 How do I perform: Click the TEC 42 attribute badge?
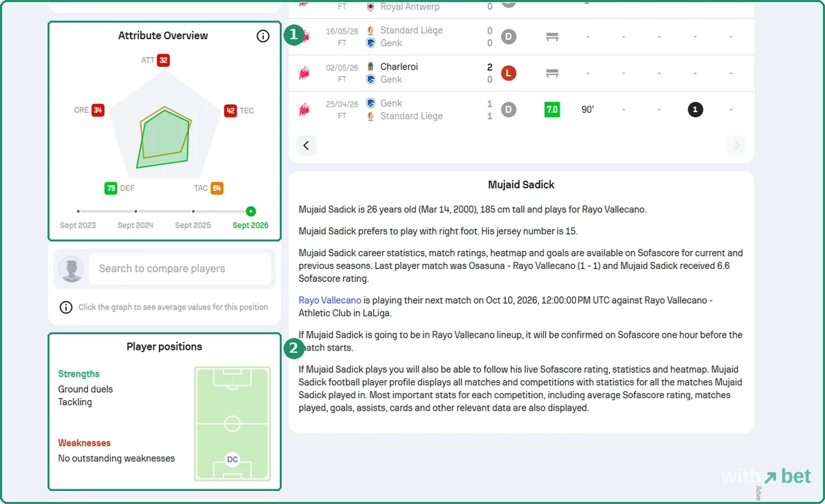pos(231,111)
